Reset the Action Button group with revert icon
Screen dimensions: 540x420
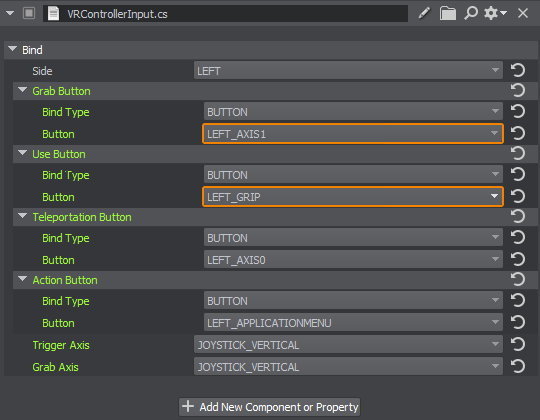point(518,280)
